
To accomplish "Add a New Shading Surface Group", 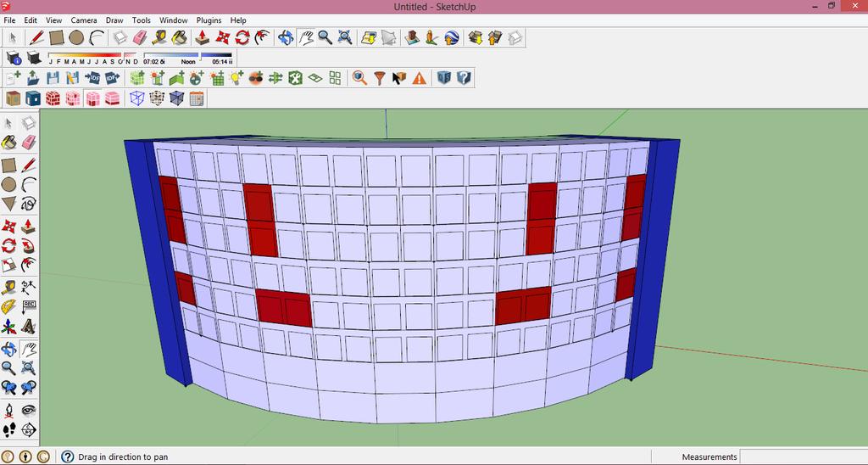I will [157, 78].
